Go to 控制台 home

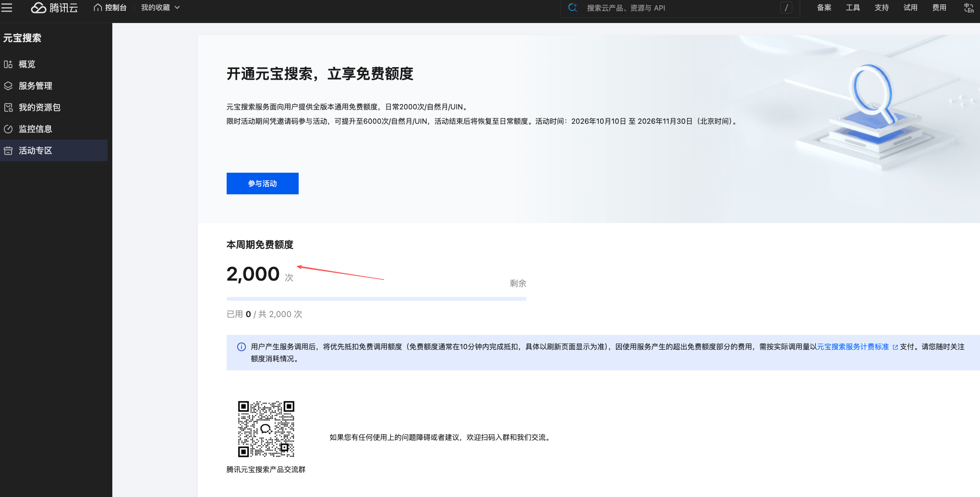coord(110,8)
